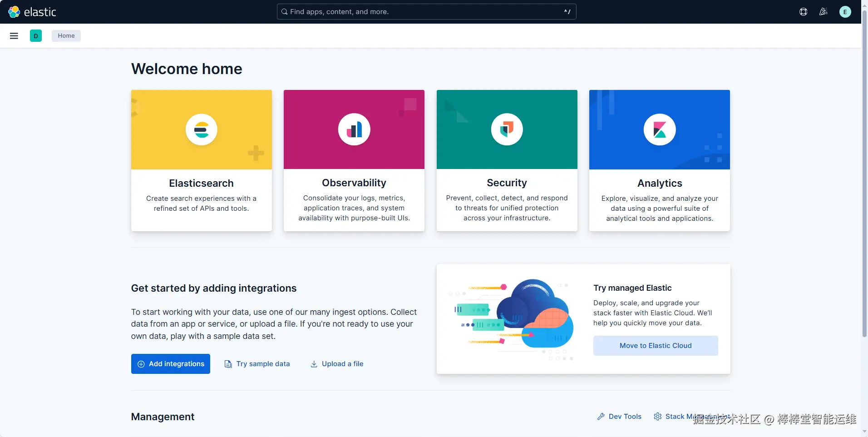Click the Try managed Elastic heading
This screenshot has width=868, height=437.
click(632, 288)
